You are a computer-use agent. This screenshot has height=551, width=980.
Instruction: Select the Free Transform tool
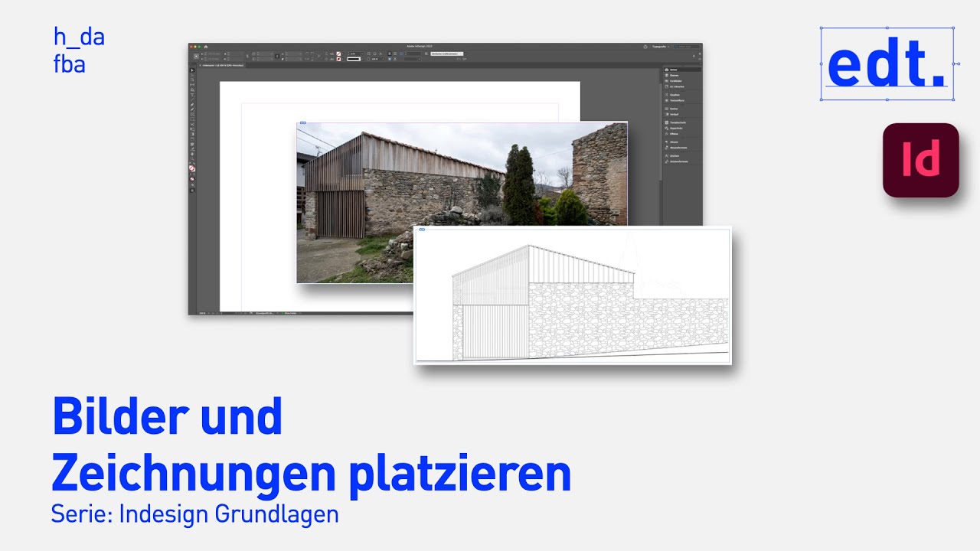coord(192,129)
